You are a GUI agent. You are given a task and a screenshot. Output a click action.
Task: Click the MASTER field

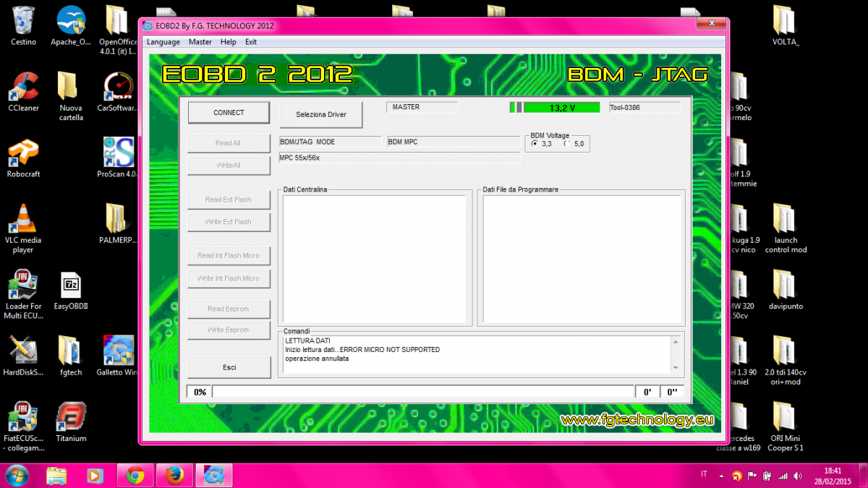click(x=422, y=107)
